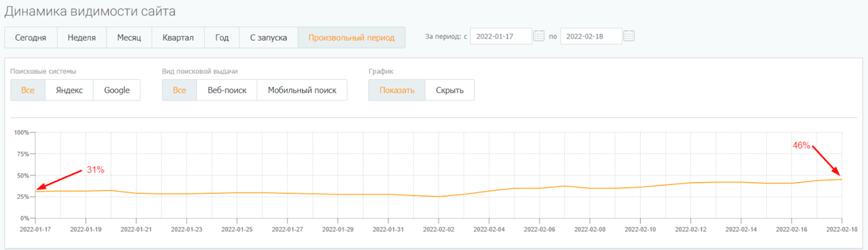Select Все under Поисковые системы

pyautogui.click(x=28, y=90)
